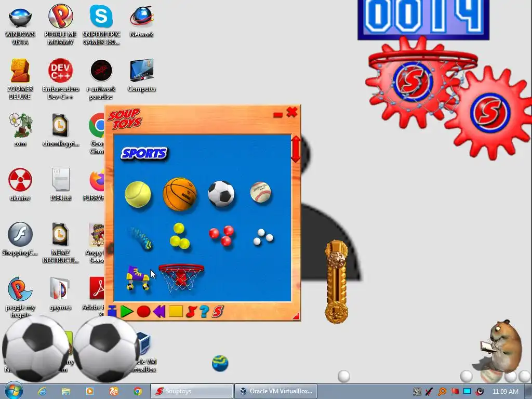This screenshot has width=532, height=399.
Task: Pick the tennis ball toy in Sports panel
Action: [x=138, y=194]
